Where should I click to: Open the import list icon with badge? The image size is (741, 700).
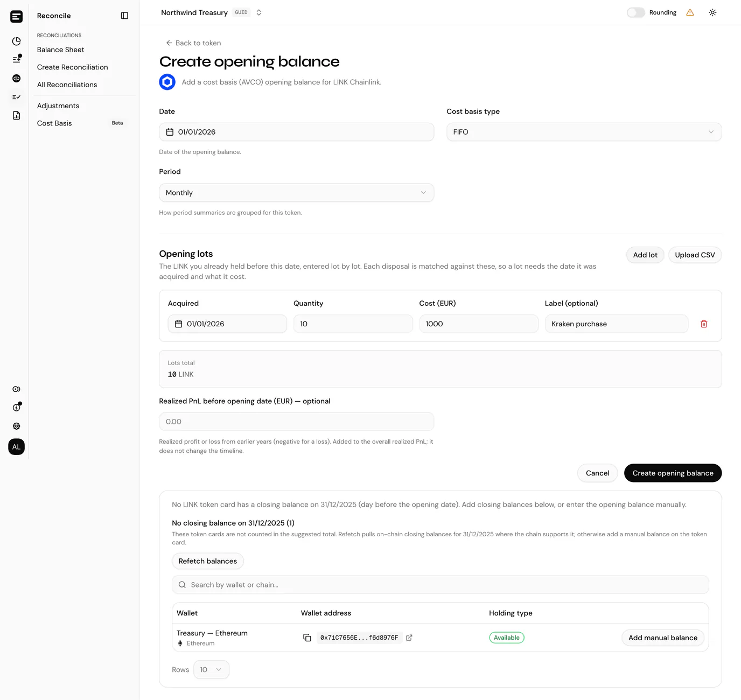[x=17, y=59]
